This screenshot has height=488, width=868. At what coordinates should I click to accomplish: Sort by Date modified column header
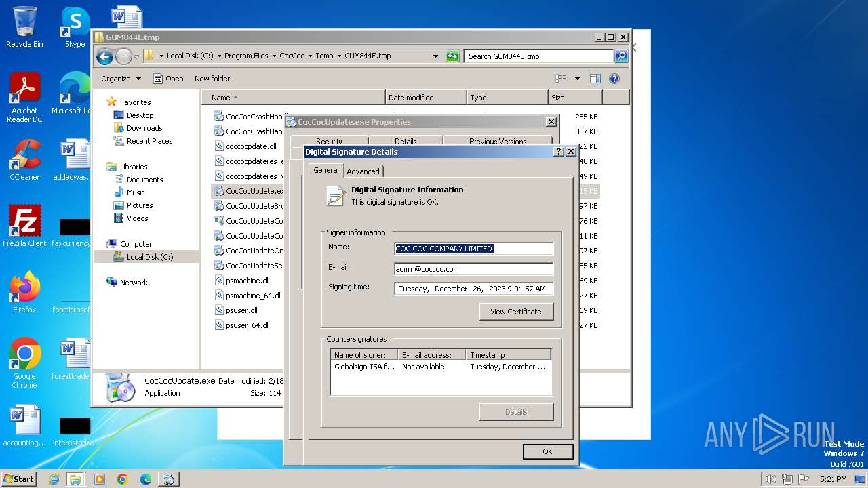point(426,98)
